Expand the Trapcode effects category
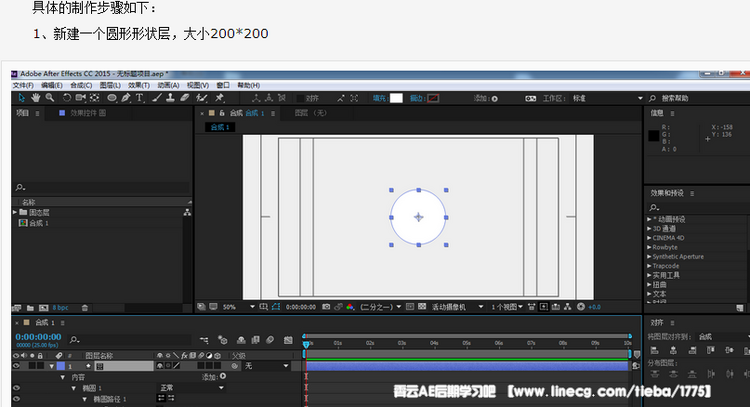The width and height of the screenshot is (750, 407). pyautogui.click(x=649, y=266)
